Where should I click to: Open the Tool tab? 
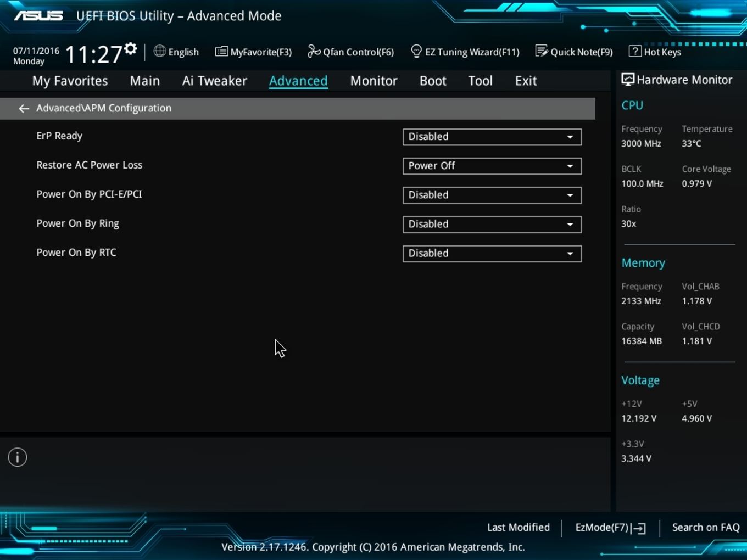pyautogui.click(x=480, y=81)
